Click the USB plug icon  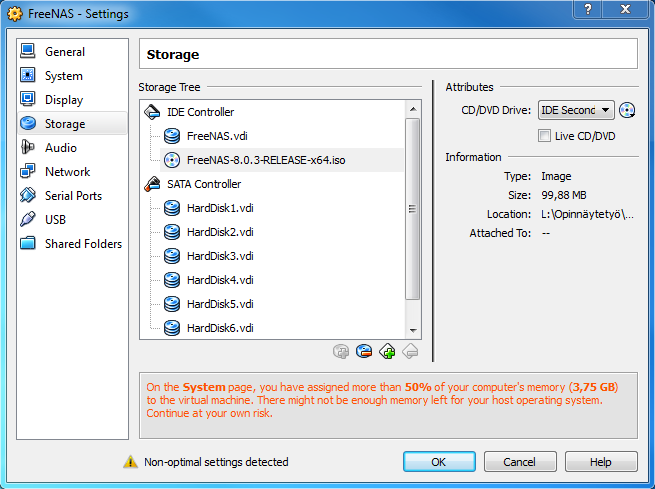tap(28, 219)
